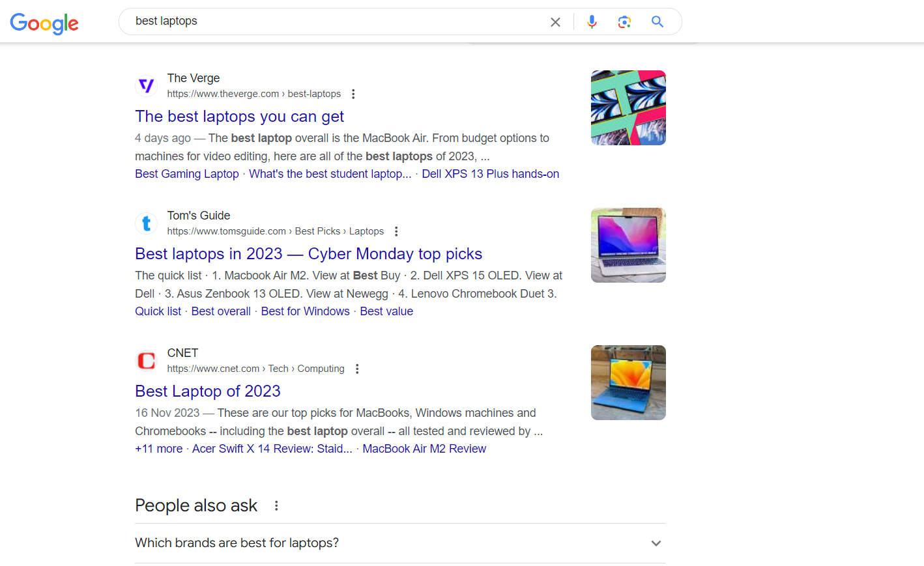The width and height of the screenshot is (924, 566).
Task: Clear the search box with the X icon
Action: click(x=555, y=22)
